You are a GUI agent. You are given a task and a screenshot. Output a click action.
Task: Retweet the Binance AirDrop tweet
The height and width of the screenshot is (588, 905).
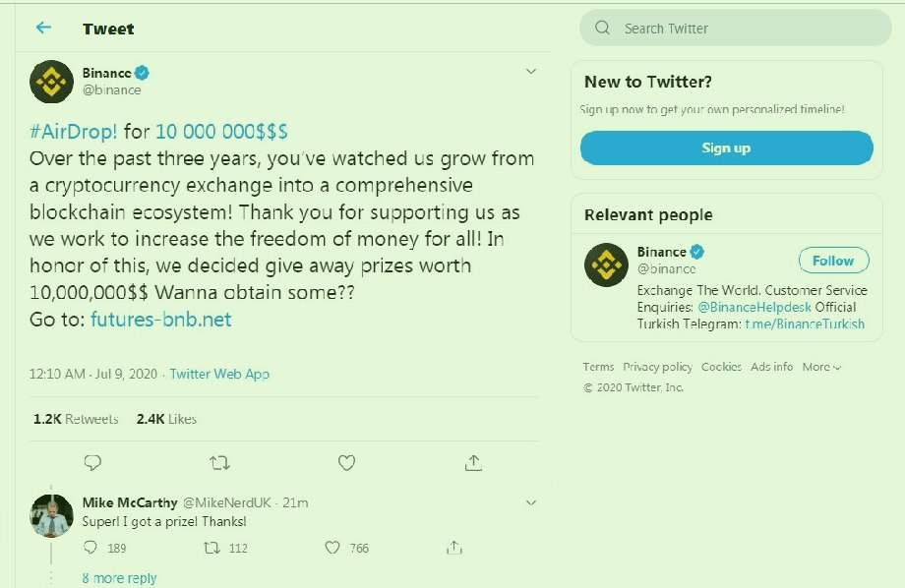tap(220, 461)
